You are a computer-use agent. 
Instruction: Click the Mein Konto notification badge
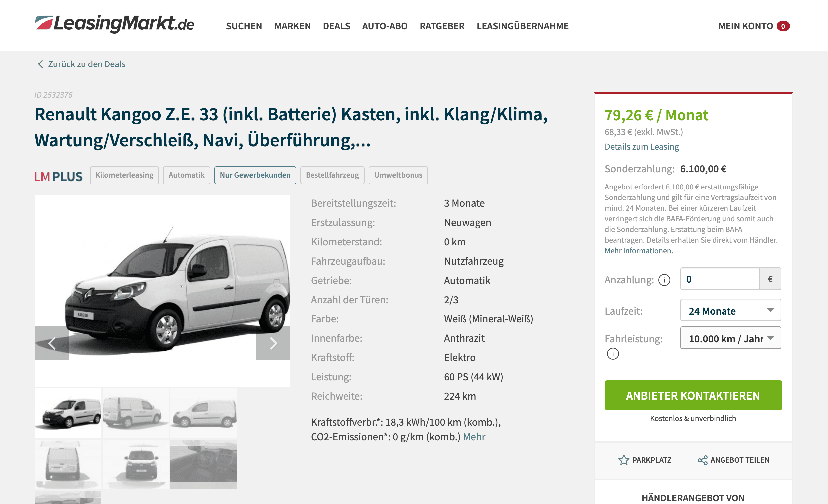point(783,26)
